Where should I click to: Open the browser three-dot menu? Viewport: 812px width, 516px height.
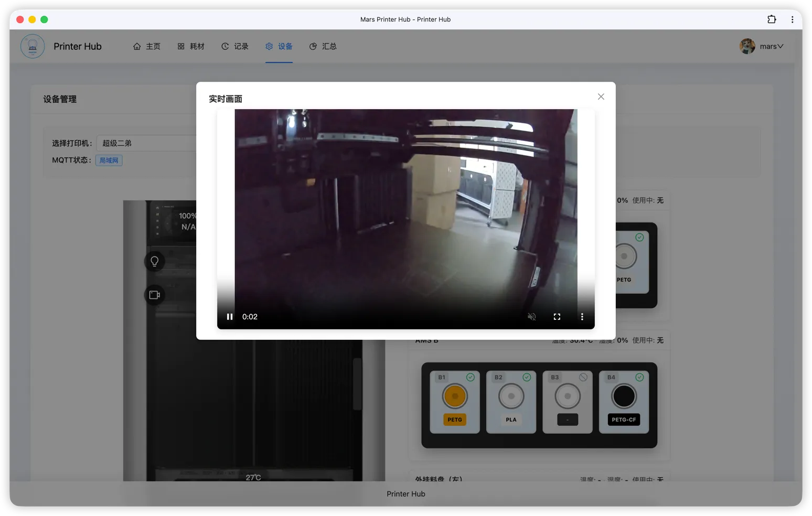click(792, 19)
